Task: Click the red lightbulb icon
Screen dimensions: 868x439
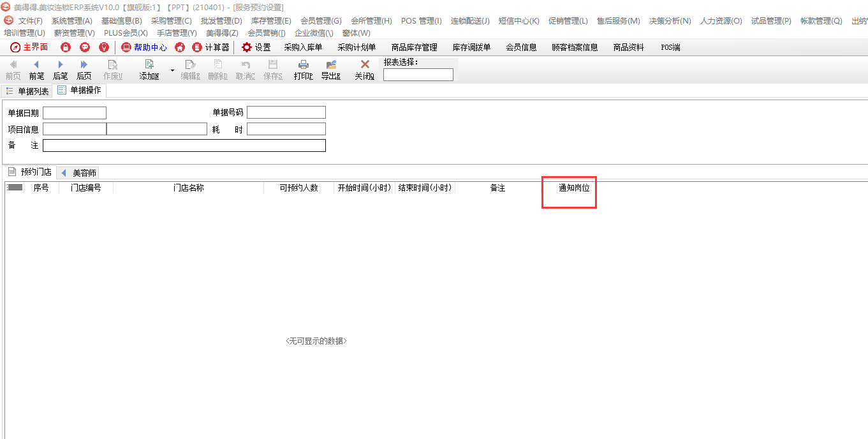Action: 104,47
